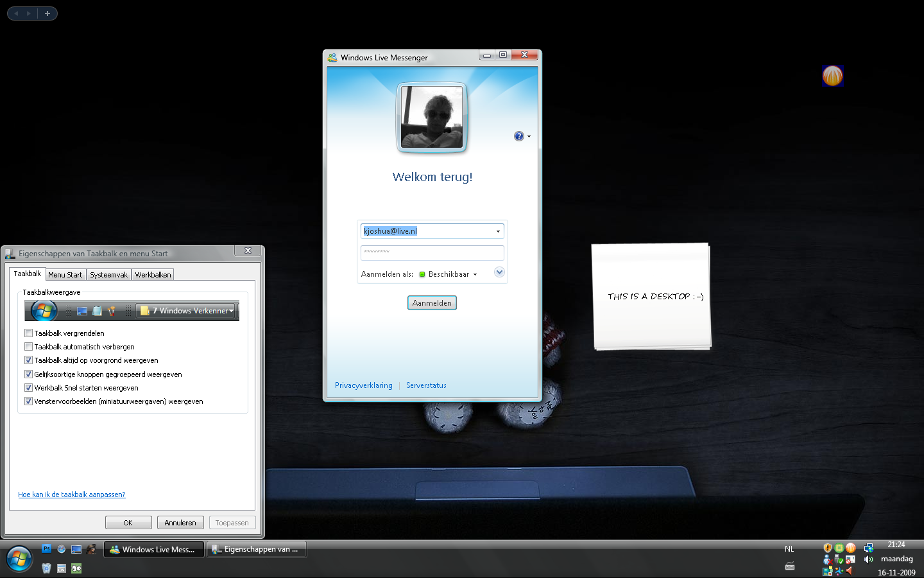The image size is (924, 578).
Task: Click the right arrow in top-left bar
Action: pyautogui.click(x=29, y=13)
